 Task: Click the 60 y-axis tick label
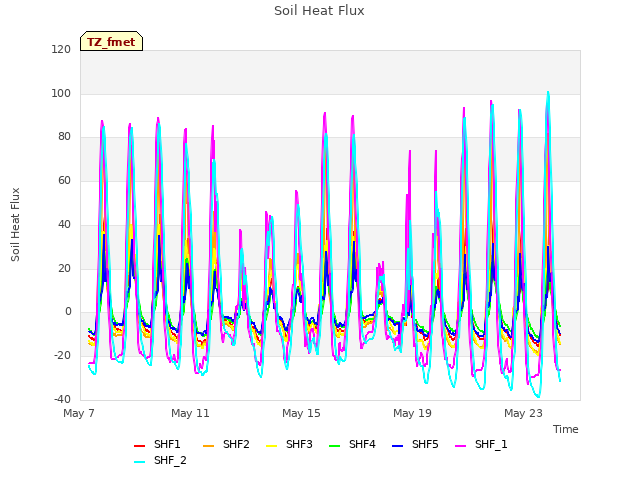[x=64, y=180]
